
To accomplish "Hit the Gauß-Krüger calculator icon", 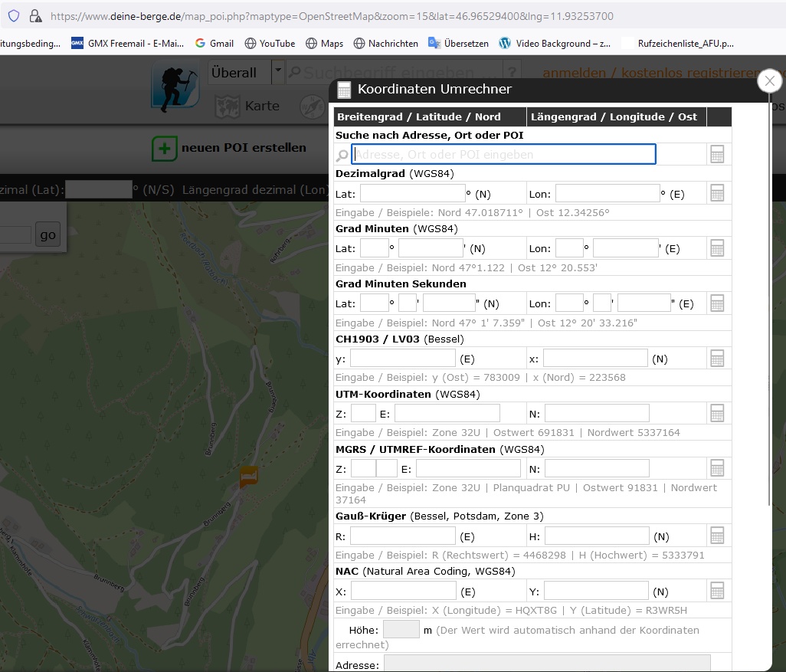I will tap(717, 536).
